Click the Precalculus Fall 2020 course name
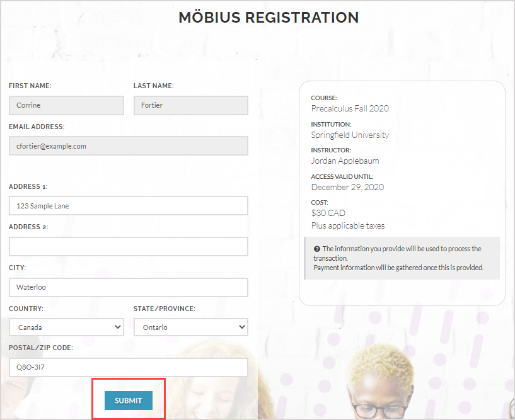The height and width of the screenshot is (420, 515). coord(350,108)
